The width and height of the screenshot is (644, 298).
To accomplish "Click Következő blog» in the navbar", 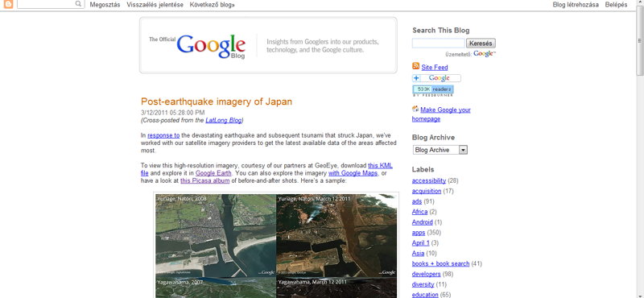I will point(213,5).
